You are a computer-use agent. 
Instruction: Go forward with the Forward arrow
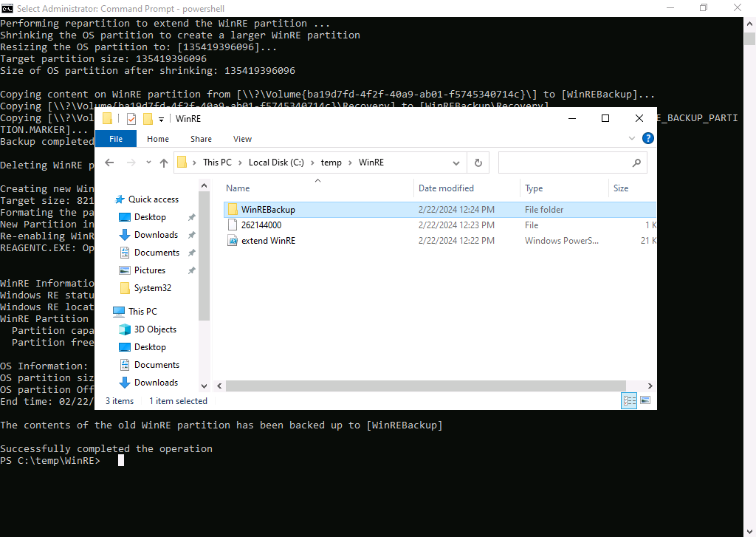coord(131,163)
